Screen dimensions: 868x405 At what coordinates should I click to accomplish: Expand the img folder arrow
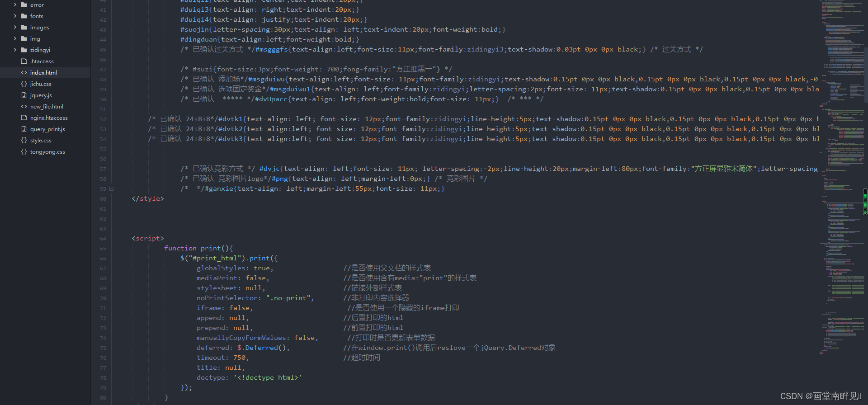15,38
